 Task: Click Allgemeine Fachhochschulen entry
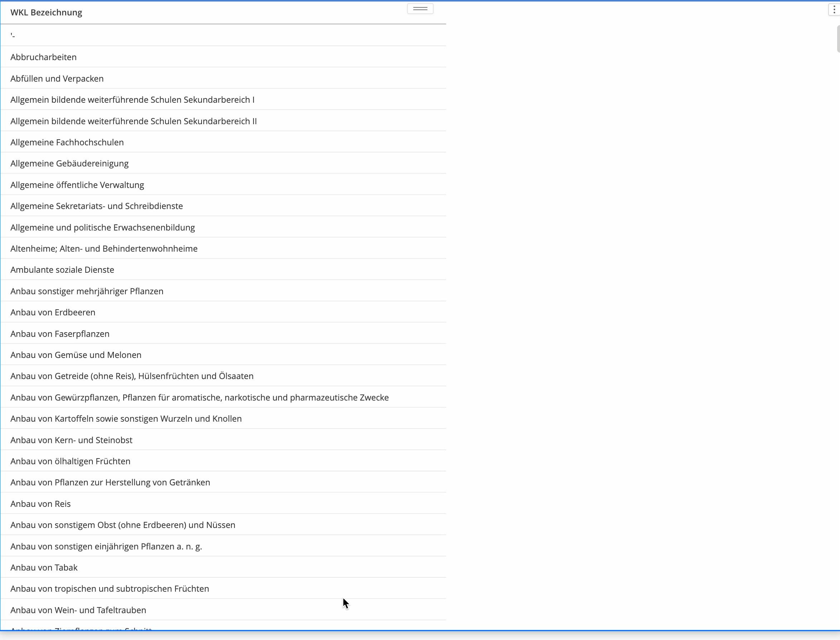(x=67, y=142)
